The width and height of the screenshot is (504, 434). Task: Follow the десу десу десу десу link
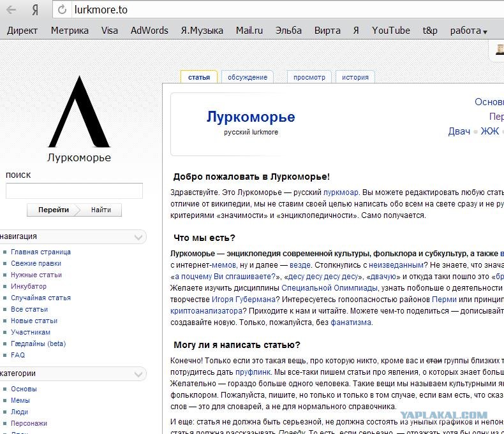pos(323,277)
